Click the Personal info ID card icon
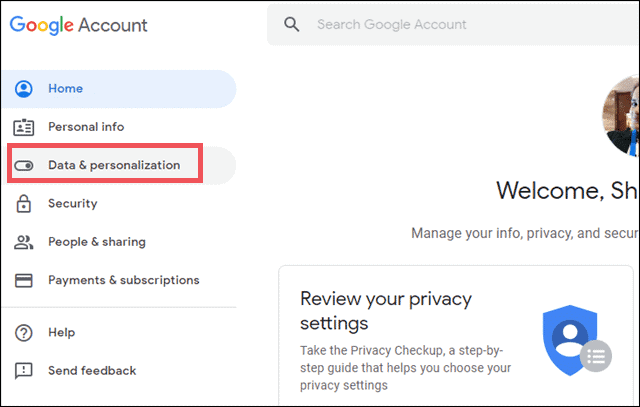This screenshot has width=640, height=407. tap(25, 127)
